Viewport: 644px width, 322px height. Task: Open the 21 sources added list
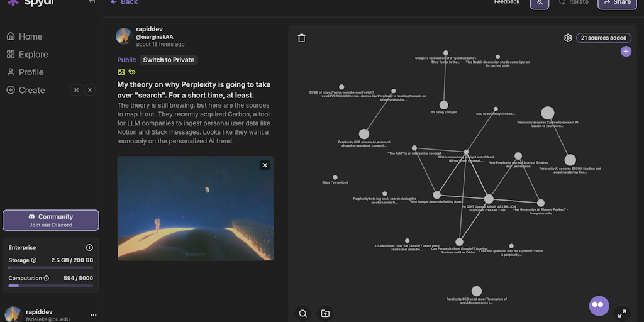point(604,38)
